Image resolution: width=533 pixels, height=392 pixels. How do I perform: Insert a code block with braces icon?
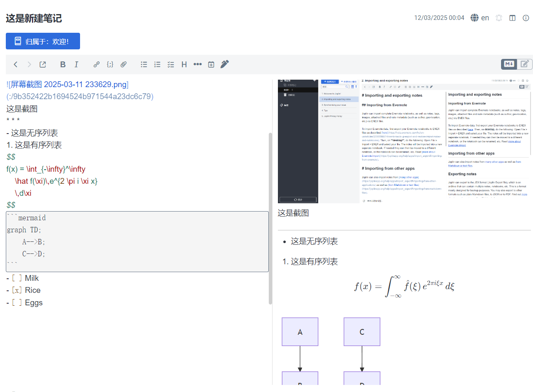(x=110, y=64)
